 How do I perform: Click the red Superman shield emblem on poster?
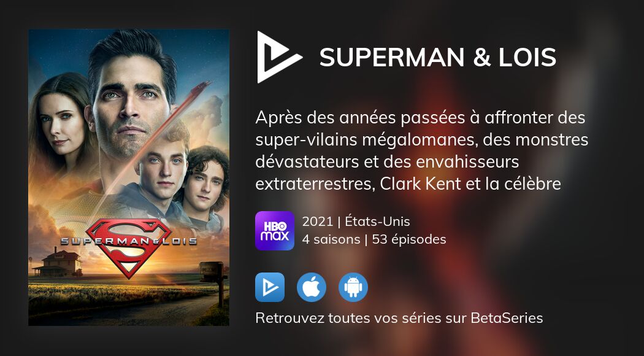(129, 247)
